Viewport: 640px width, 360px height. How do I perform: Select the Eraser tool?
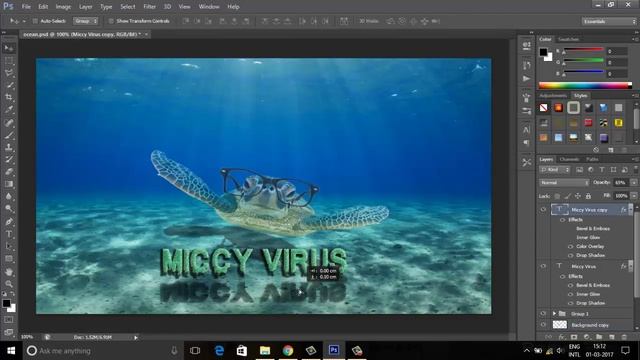click(9, 171)
